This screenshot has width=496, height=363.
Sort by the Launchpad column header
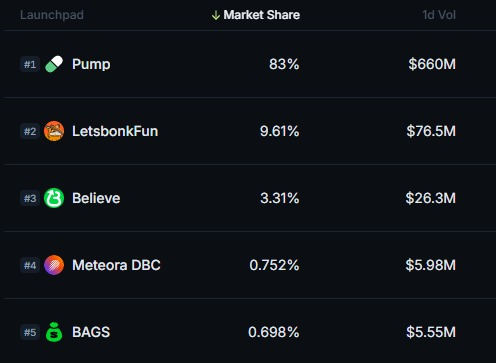52,15
